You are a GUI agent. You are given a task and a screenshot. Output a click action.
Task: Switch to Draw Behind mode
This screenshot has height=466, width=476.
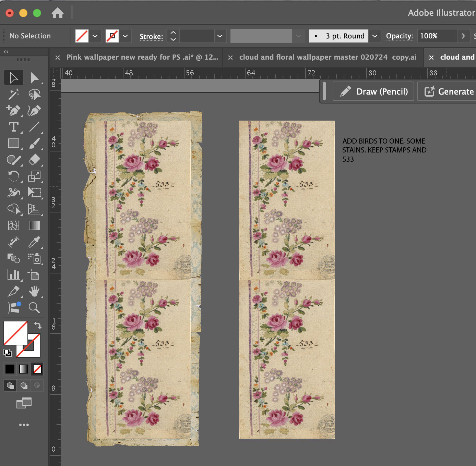(24, 385)
